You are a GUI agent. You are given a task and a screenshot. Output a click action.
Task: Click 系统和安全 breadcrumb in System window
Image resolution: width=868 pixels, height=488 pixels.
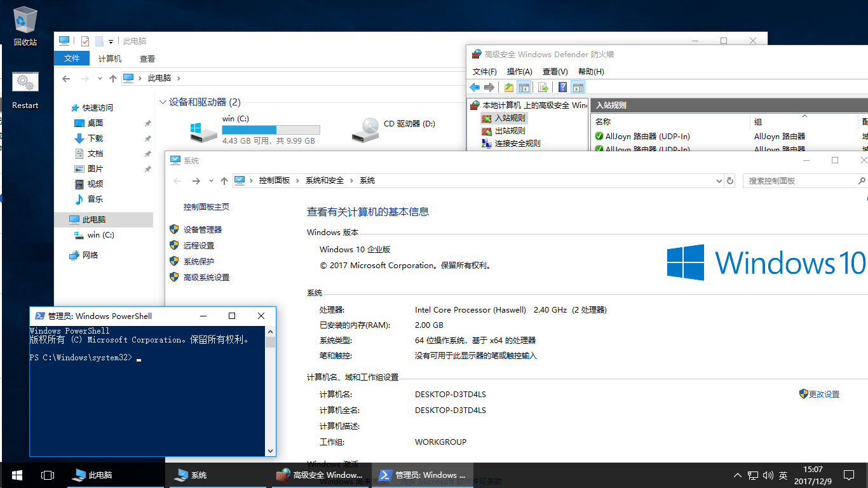(x=325, y=180)
